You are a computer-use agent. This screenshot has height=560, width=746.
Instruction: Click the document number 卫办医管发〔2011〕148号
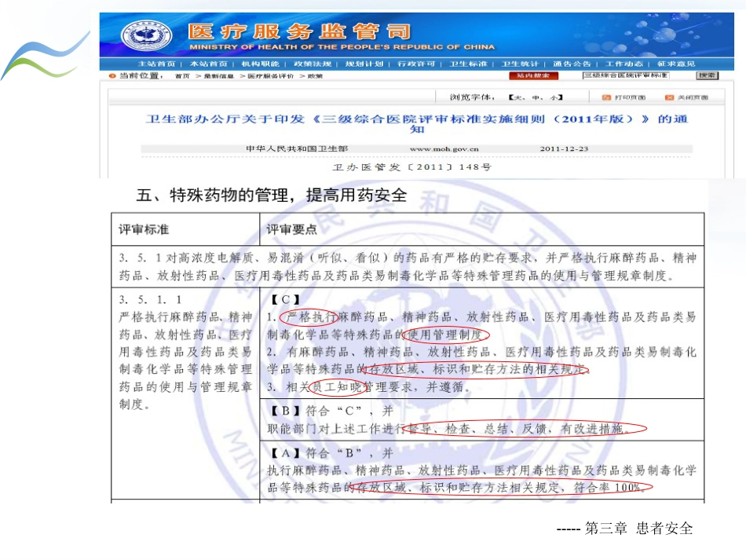pos(412,167)
